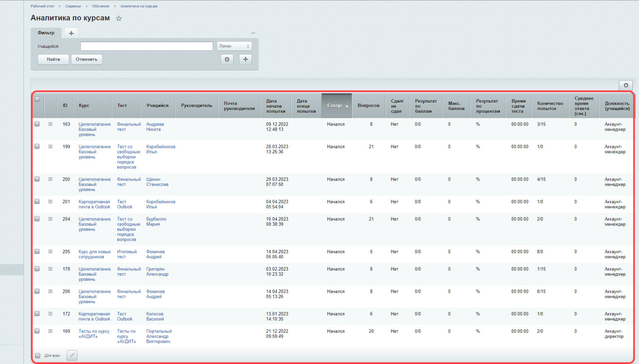Add new filter tab with plus
639x364 pixels.
point(71,33)
